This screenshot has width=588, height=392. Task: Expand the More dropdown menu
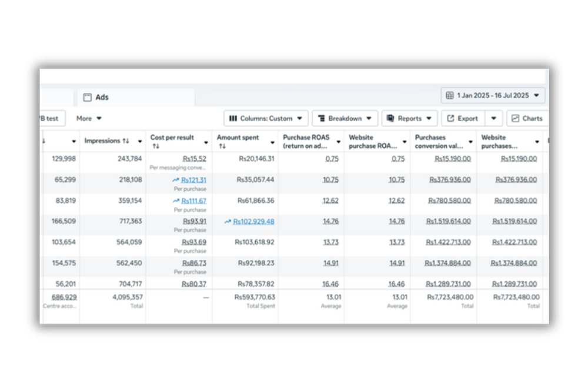89,118
